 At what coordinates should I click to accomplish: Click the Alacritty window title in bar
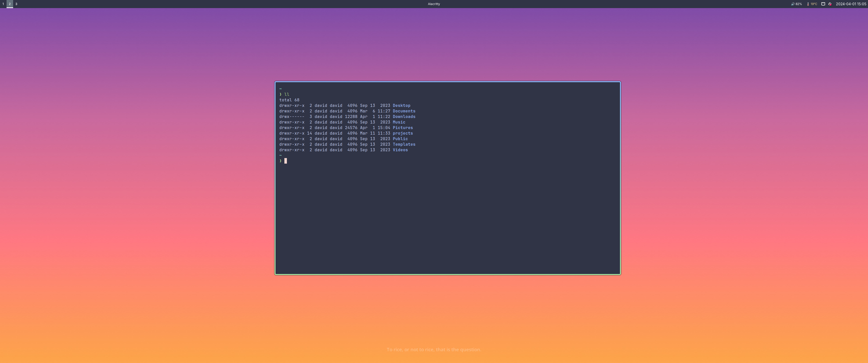(x=434, y=4)
